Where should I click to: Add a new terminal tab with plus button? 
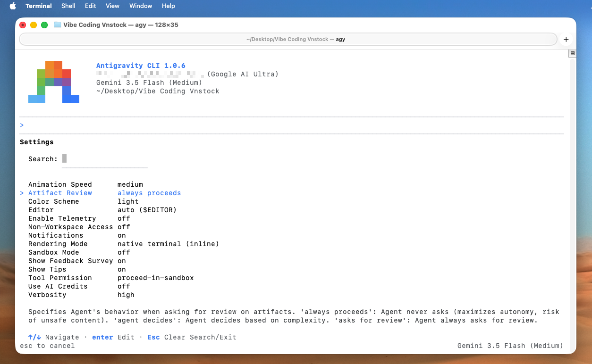click(566, 39)
